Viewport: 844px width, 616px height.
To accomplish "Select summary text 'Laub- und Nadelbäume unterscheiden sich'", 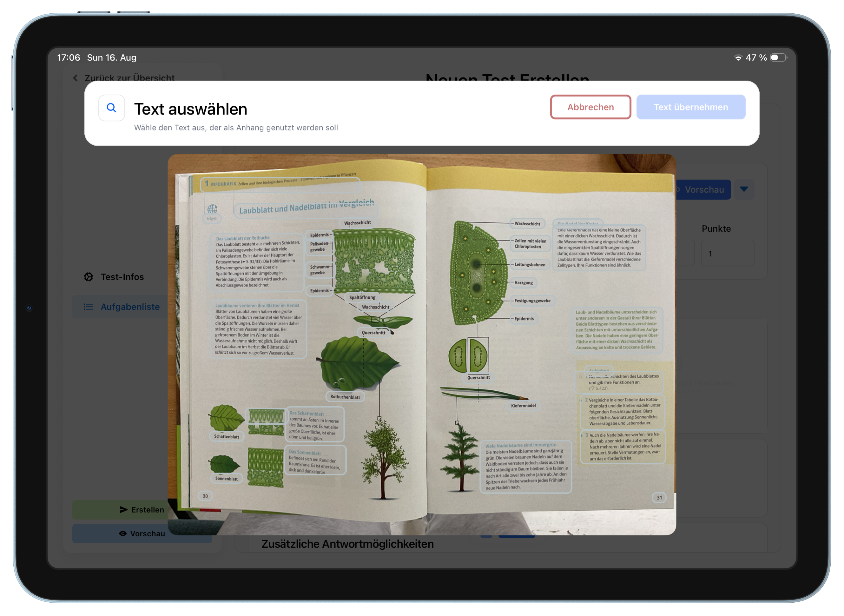I will pos(617,330).
